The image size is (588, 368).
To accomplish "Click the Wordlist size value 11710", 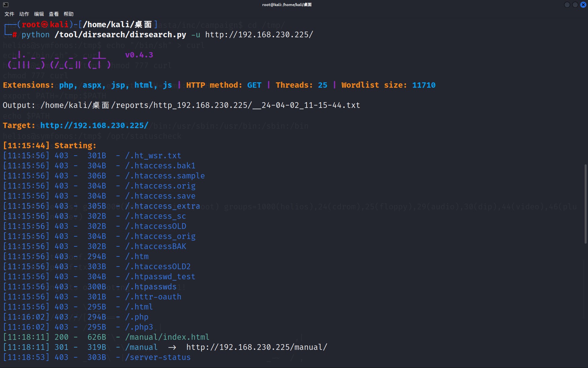I will (424, 85).
